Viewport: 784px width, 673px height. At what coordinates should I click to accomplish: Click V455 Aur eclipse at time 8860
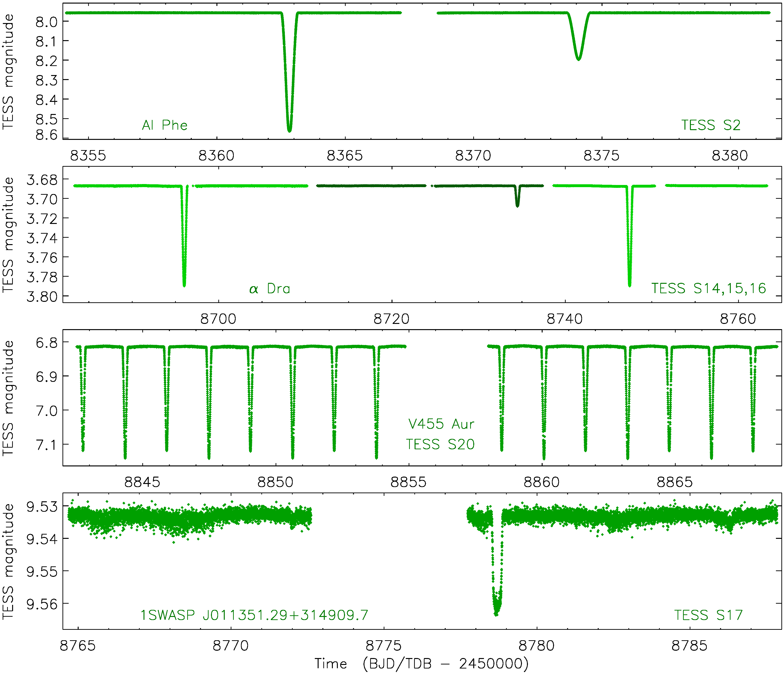click(544, 456)
